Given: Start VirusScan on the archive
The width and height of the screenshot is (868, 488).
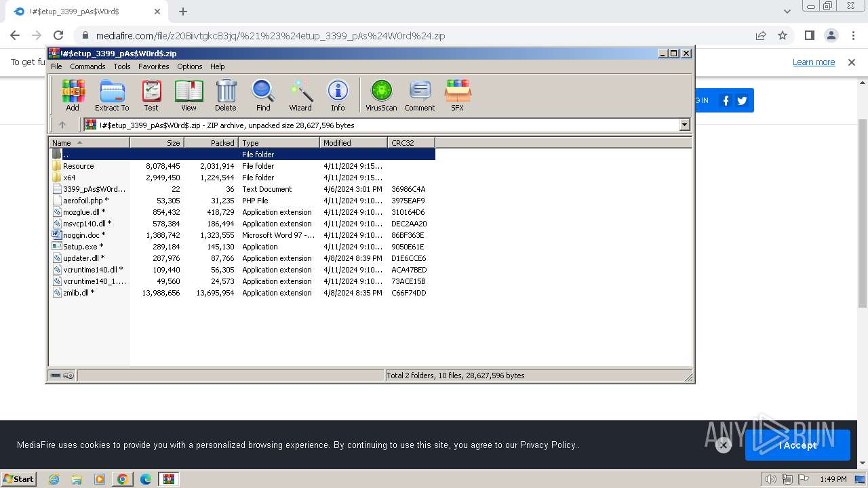Looking at the screenshot, I should point(381,96).
